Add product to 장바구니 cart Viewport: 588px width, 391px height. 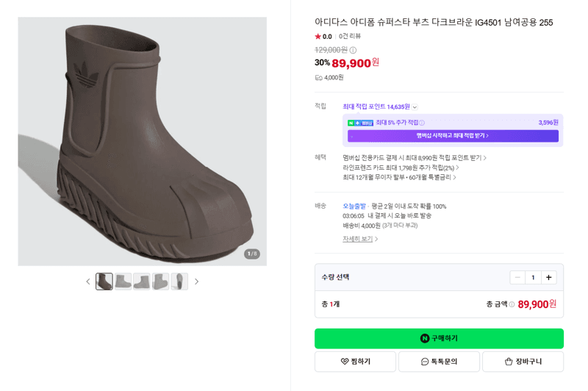pyautogui.click(x=523, y=362)
